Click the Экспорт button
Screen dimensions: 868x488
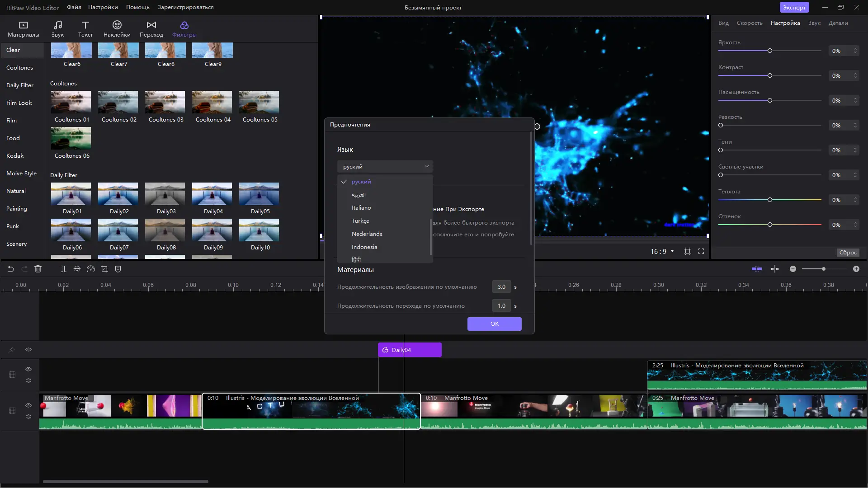(795, 7)
